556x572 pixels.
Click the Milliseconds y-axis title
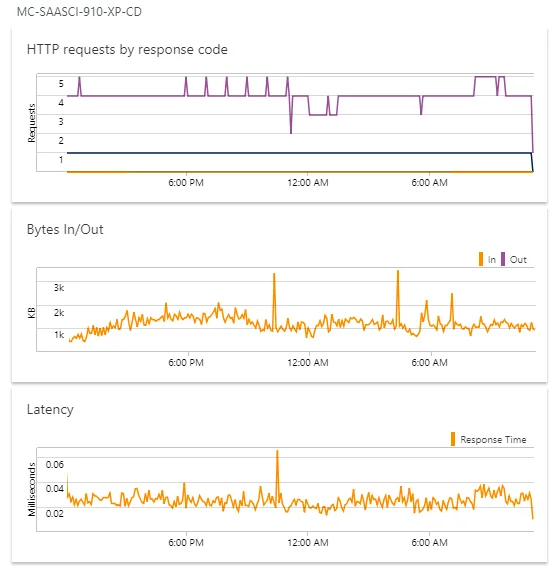click(32, 490)
